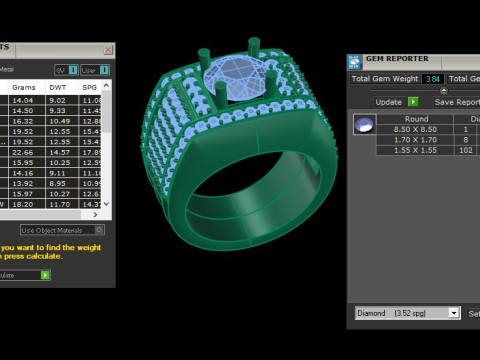
Task: Click the weights table down scroll arrow
Action: (106, 204)
